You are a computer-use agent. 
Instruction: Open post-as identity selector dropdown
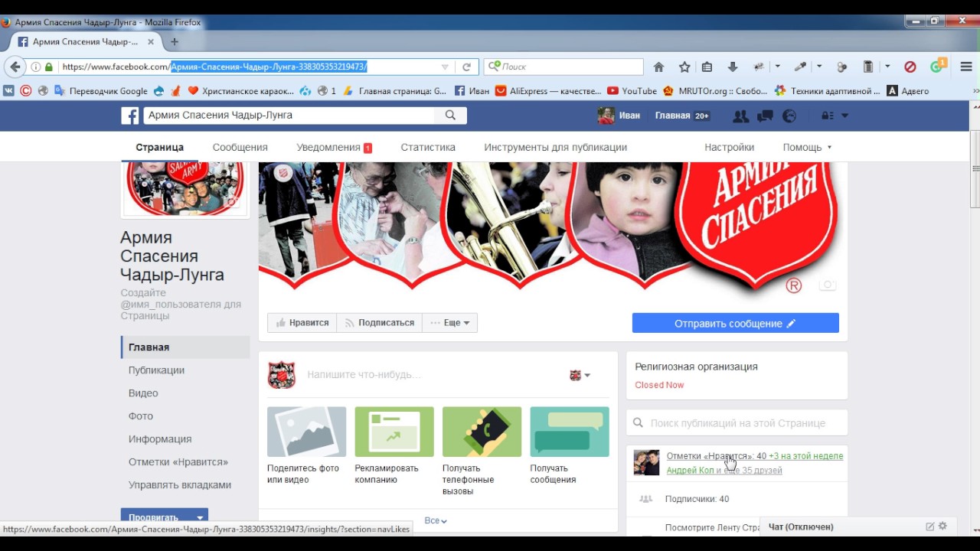coord(580,376)
